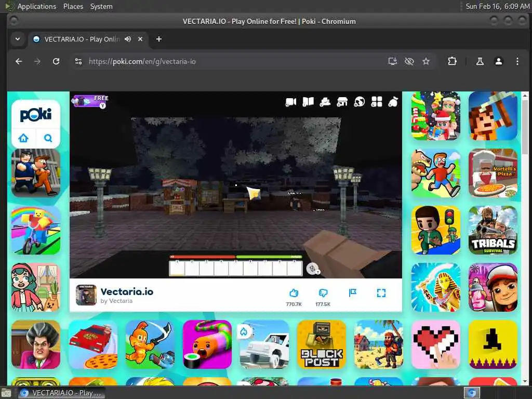532x399 pixels.
Task: Click the round button beside the hotbar
Action: click(312, 269)
